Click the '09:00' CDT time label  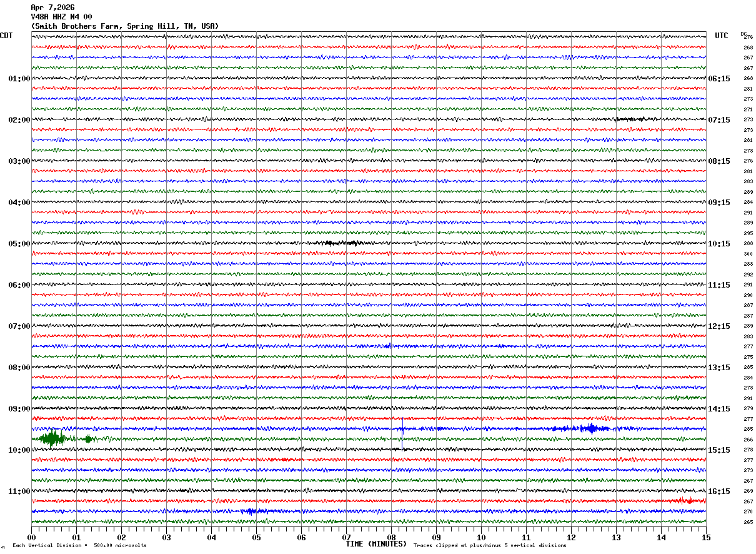[19, 409]
